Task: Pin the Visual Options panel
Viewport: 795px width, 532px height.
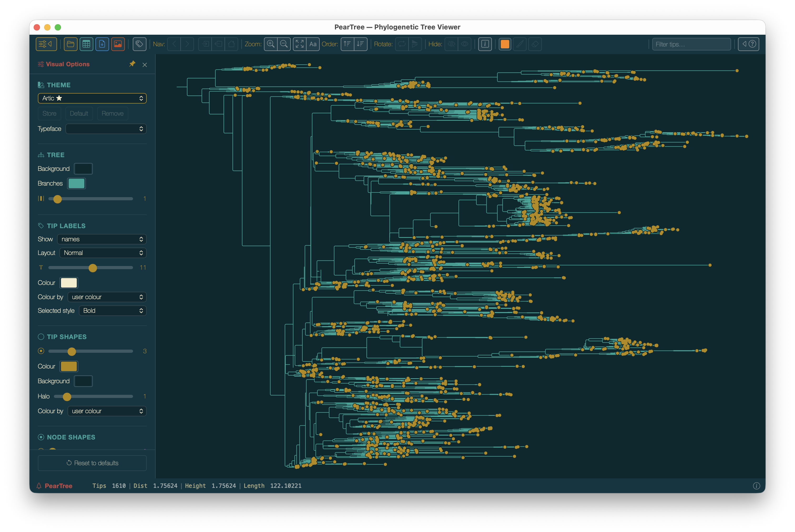Action: coord(132,64)
